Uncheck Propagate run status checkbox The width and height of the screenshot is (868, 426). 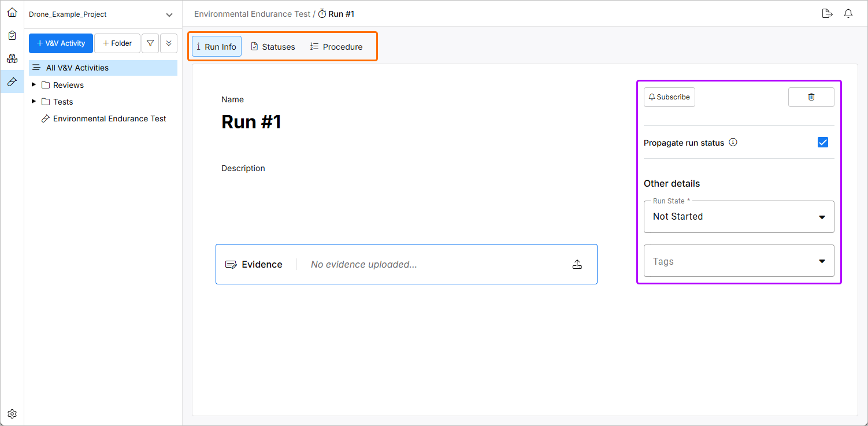(823, 142)
